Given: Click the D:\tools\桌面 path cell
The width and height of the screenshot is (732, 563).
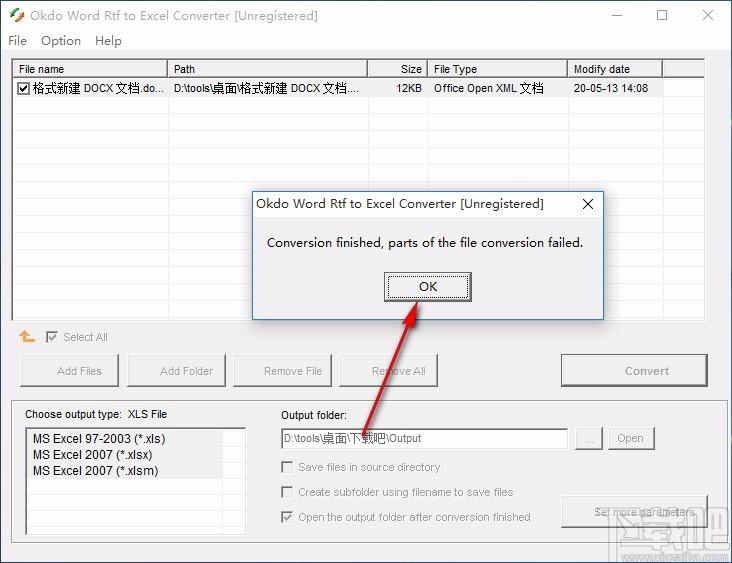Looking at the screenshot, I should (267, 88).
